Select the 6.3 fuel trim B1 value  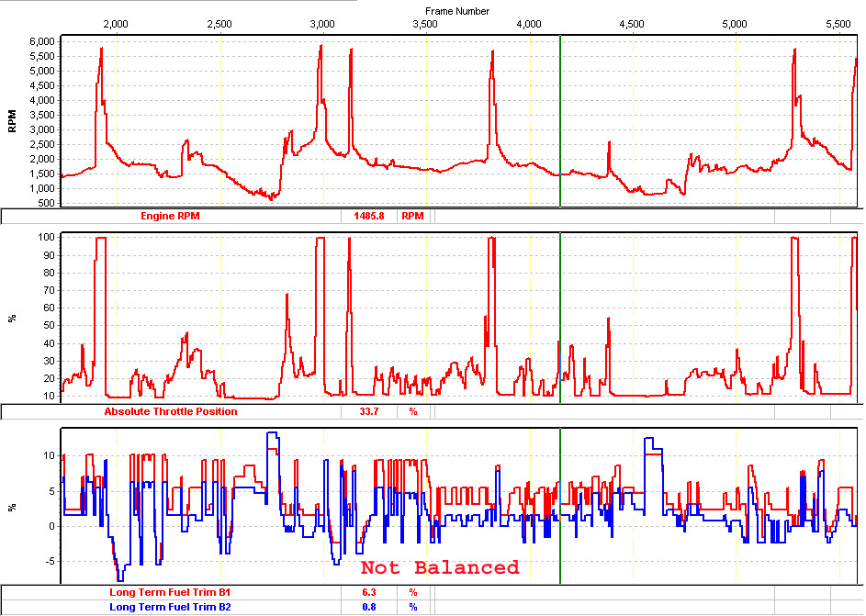tap(369, 593)
